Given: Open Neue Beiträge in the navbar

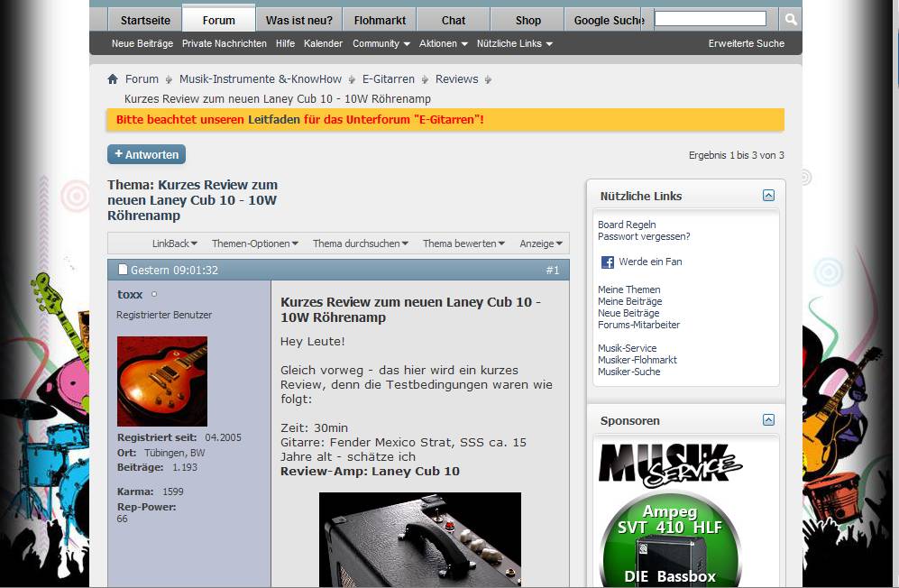Looking at the screenshot, I should click(142, 43).
